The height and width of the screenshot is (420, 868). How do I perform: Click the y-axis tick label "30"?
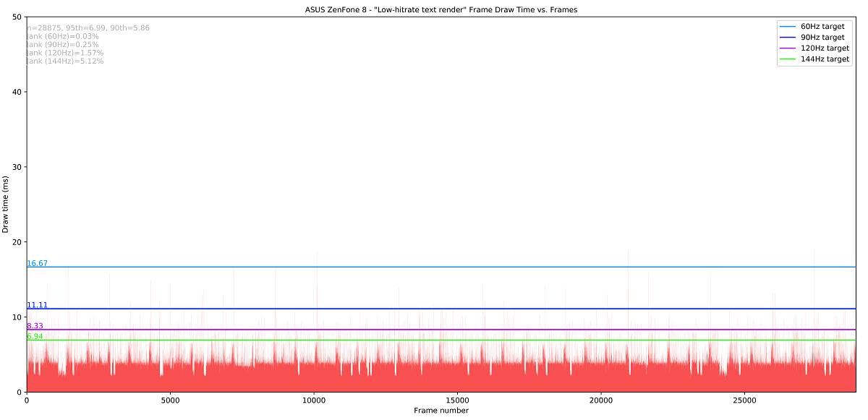point(17,167)
